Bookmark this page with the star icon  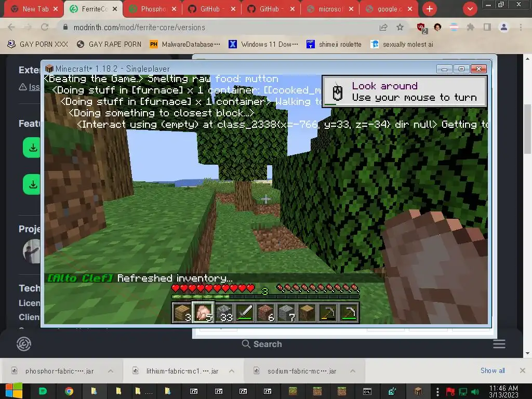[x=400, y=27]
